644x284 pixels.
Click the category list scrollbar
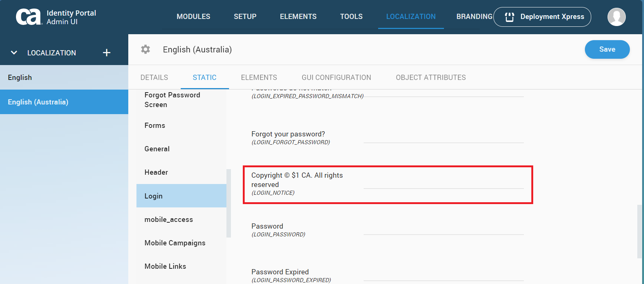coord(229,203)
